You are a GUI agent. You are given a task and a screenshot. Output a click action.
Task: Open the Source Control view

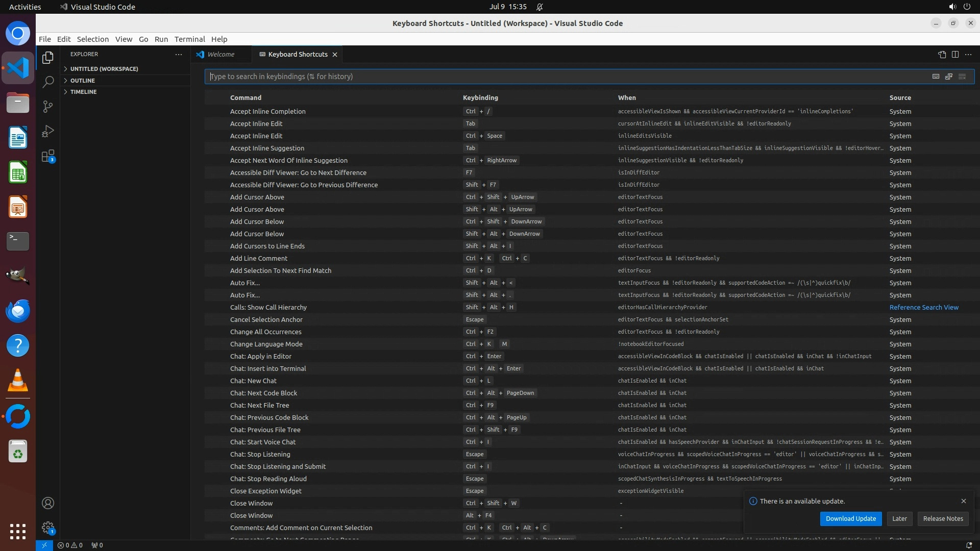click(48, 106)
